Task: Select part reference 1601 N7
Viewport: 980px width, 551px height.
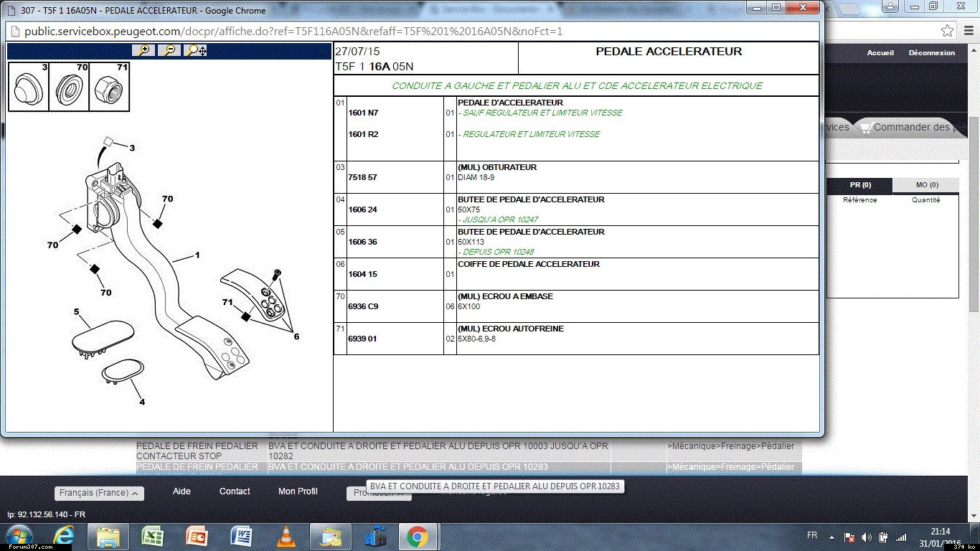Action: point(363,113)
